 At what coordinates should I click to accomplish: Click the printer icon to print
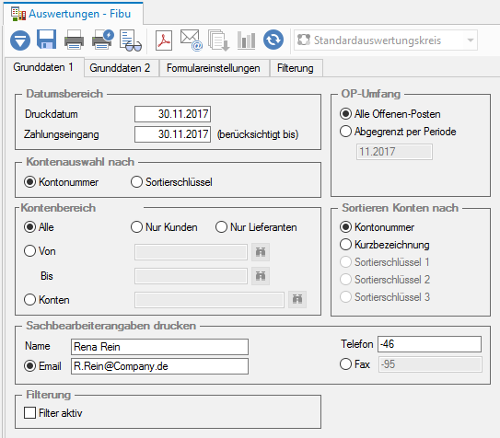(x=74, y=40)
